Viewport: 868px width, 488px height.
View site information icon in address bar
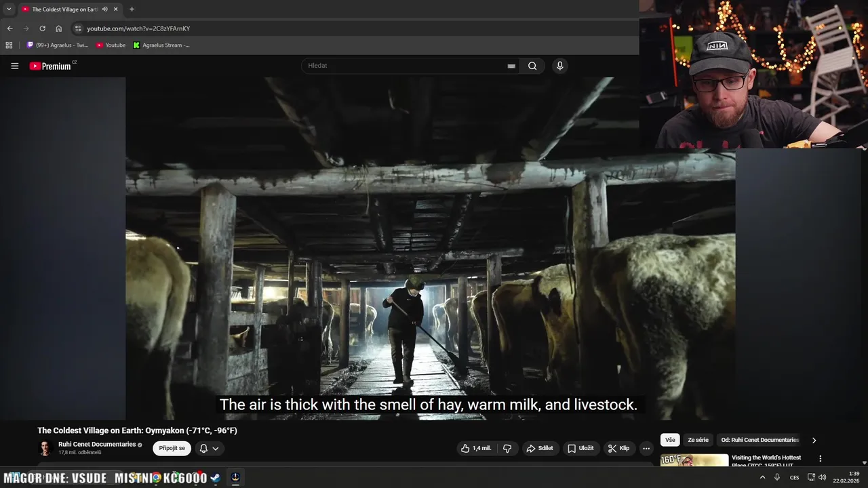click(78, 28)
